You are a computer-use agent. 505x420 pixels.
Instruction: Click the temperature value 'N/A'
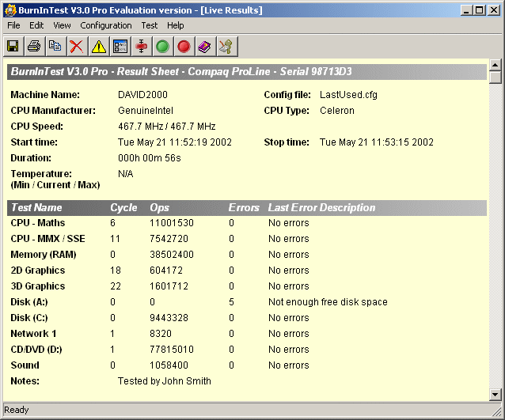pos(126,174)
